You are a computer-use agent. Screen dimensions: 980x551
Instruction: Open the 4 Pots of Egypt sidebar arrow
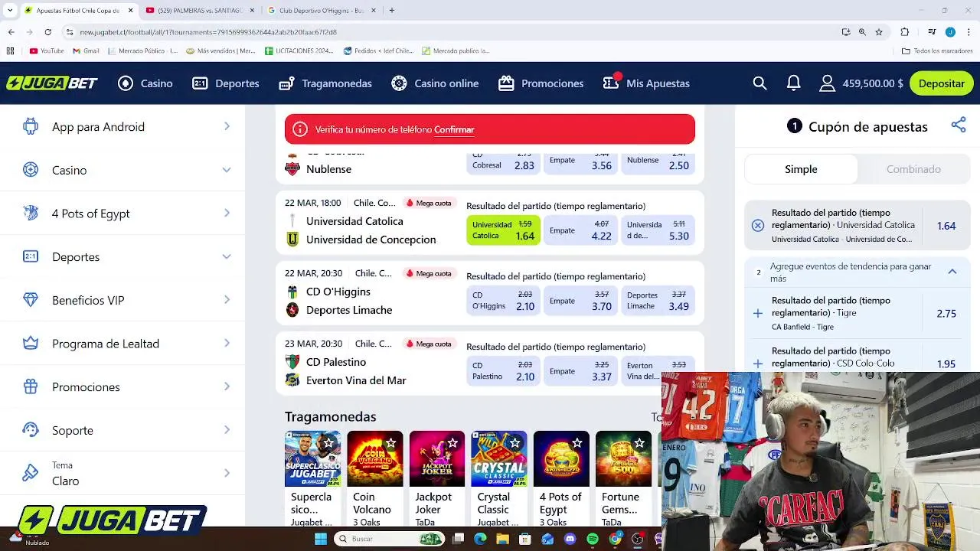pos(227,213)
